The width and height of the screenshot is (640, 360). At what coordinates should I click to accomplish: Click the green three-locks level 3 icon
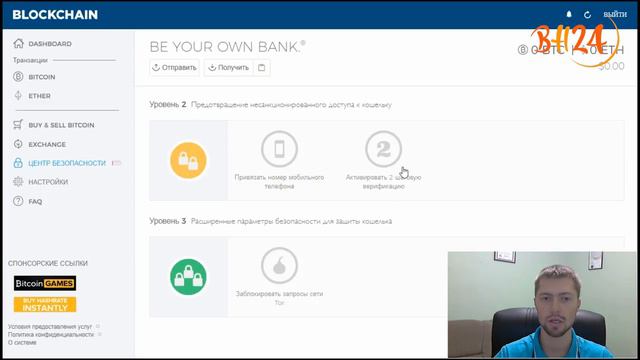click(188, 277)
